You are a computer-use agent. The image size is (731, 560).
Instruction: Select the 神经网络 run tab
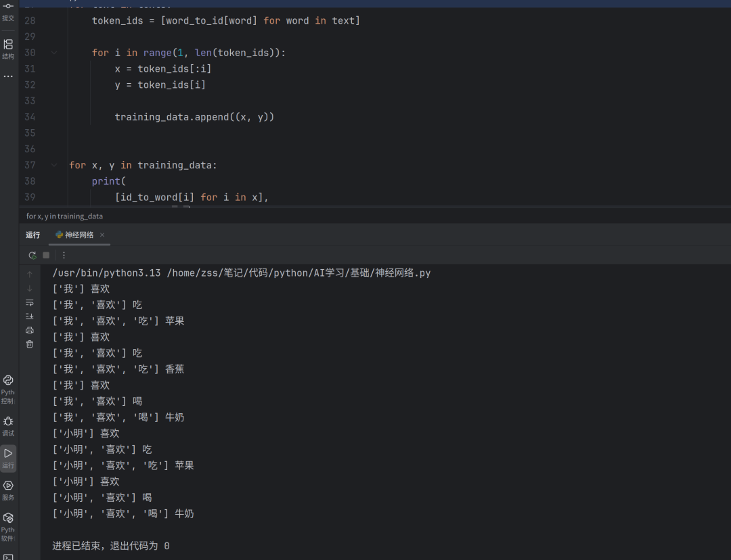pos(74,235)
